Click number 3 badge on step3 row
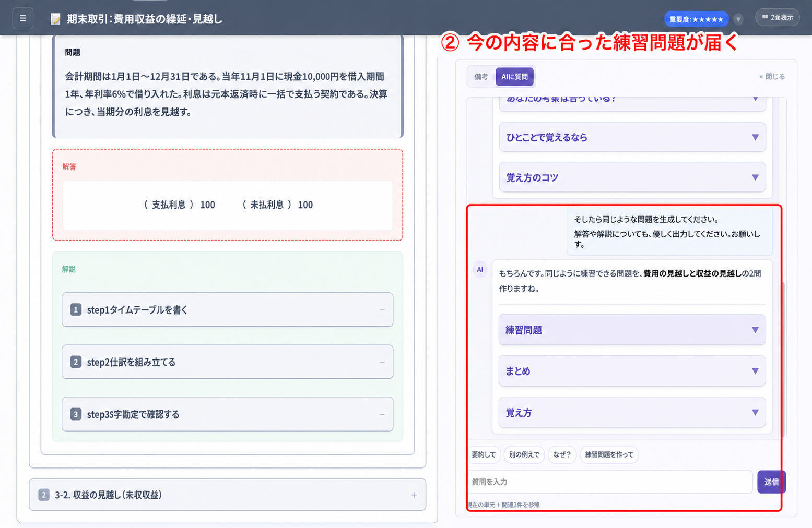 [x=76, y=414]
